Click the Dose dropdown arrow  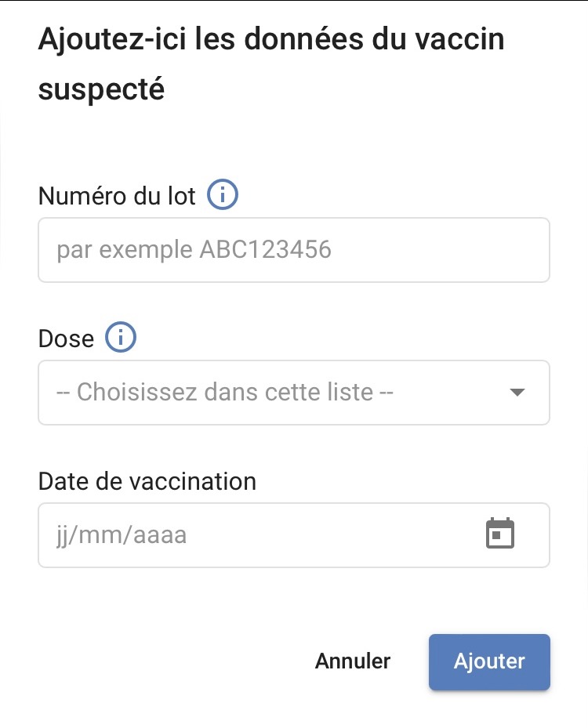coord(517,392)
